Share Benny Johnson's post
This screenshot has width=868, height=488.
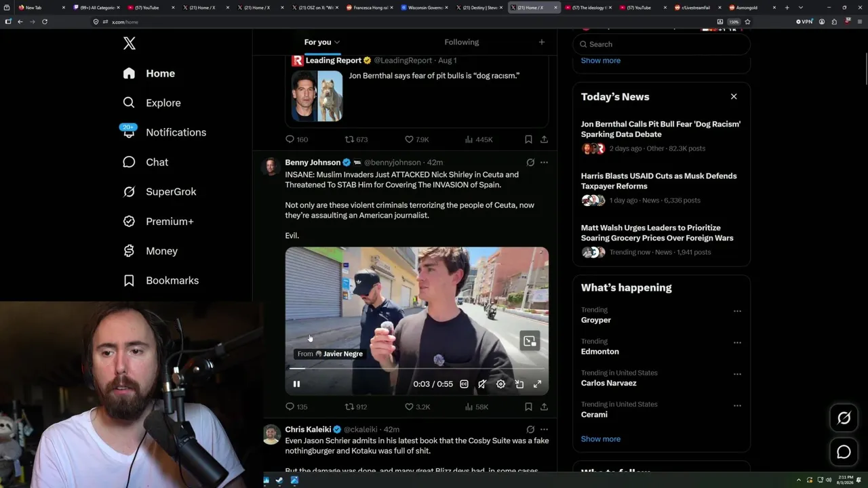(x=544, y=407)
